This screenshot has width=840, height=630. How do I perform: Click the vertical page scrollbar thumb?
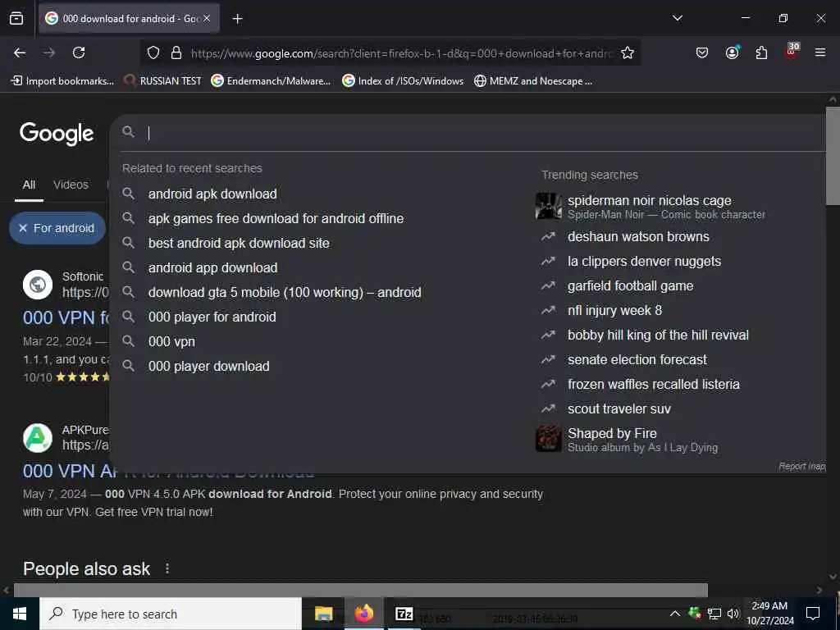click(x=833, y=155)
